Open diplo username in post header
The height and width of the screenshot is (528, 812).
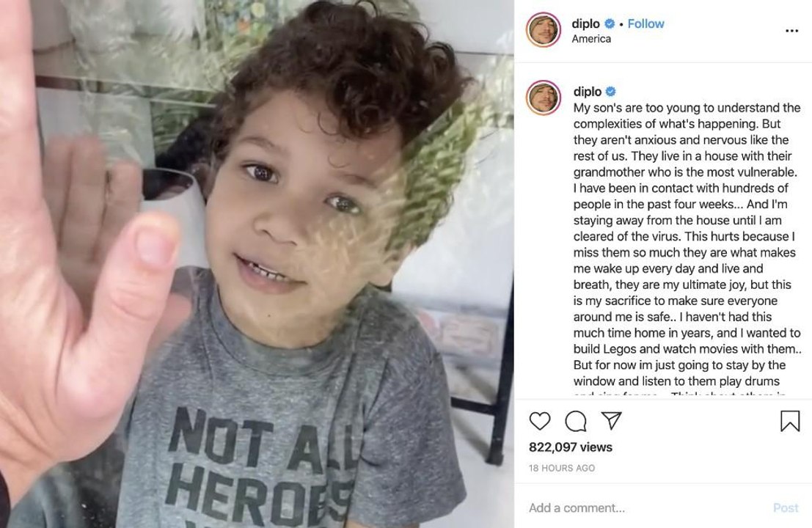pos(585,23)
